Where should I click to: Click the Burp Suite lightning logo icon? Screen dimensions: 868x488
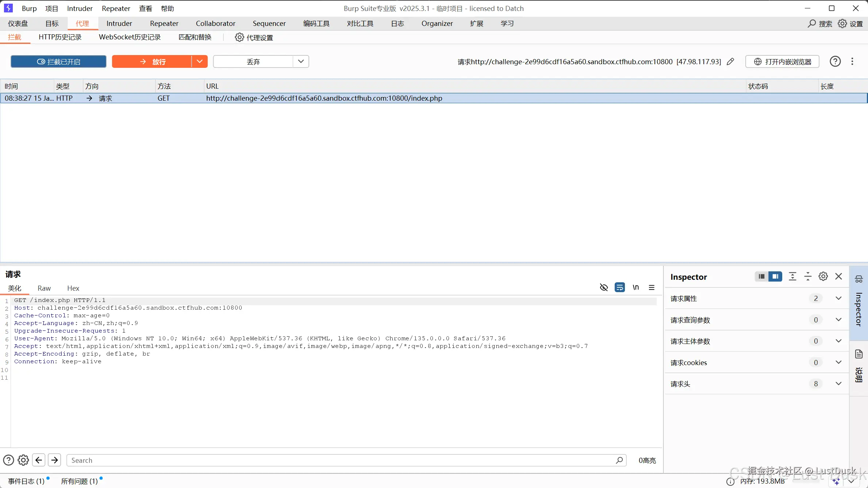(8, 8)
